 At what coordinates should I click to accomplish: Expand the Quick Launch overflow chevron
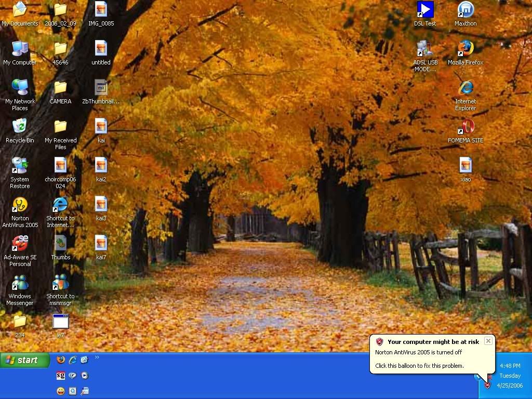[97, 357]
